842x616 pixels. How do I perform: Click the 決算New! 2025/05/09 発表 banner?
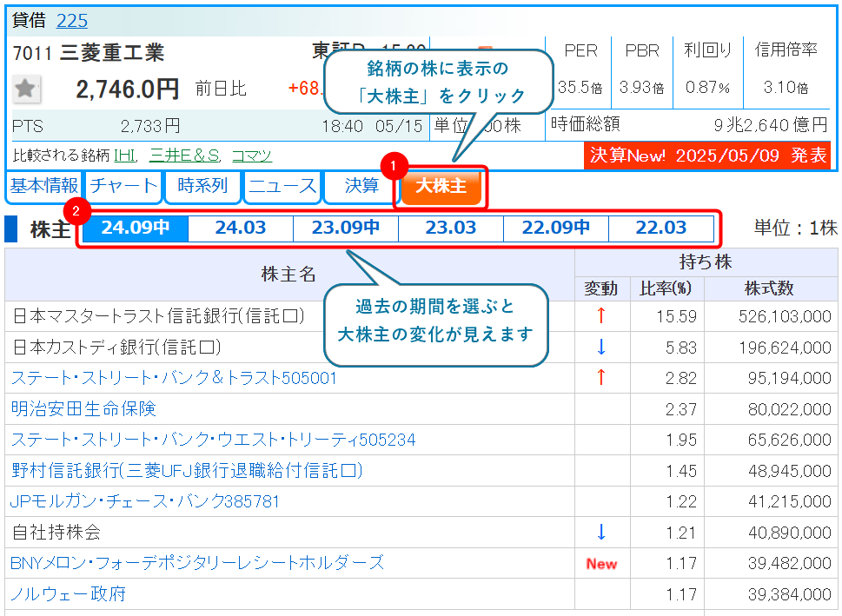point(707,156)
